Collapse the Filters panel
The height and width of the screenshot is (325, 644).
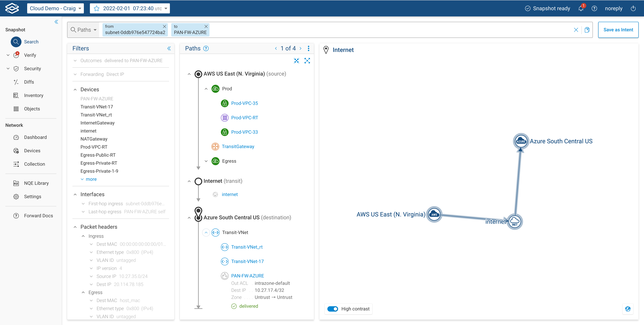coord(169,48)
